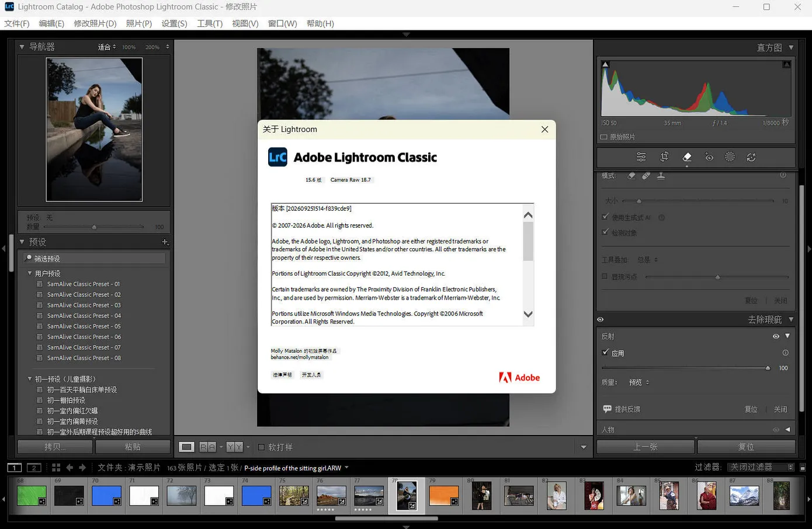Select the Crop overlay tool
This screenshot has height=529, width=812.
point(664,157)
